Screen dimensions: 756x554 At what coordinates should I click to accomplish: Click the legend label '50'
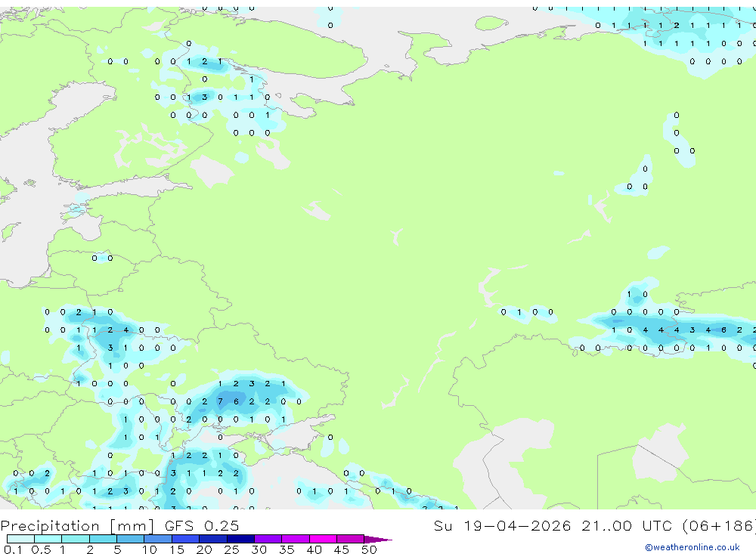pos(369,549)
